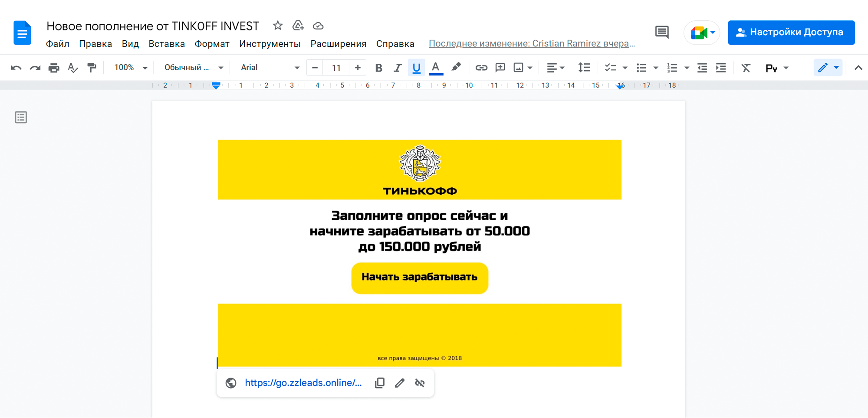Open Arial font dropdown
Viewport: 868px width, 418px height.
point(270,68)
